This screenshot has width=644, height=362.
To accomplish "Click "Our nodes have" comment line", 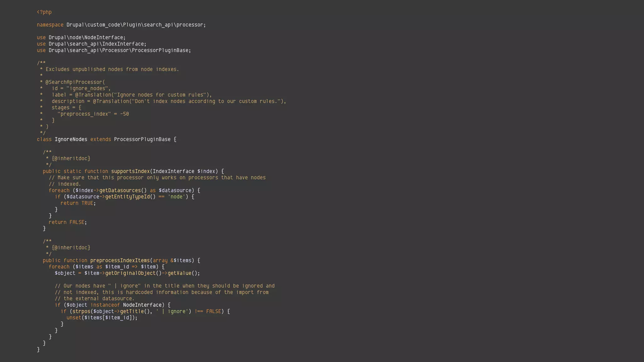I will tap(164, 286).
